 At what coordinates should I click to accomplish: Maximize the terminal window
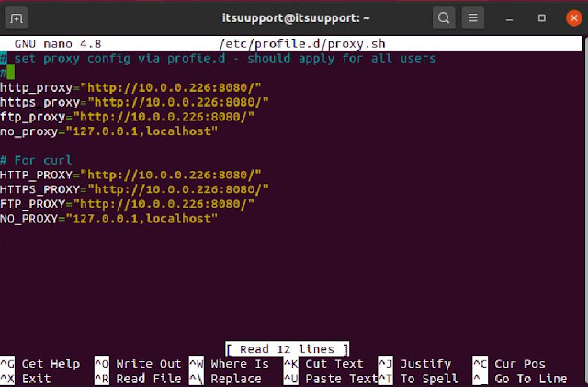541,18
